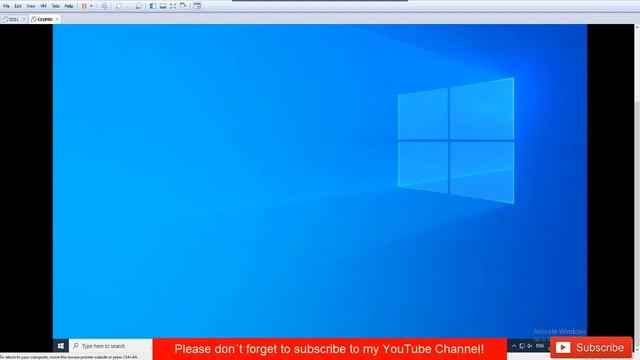Image resolution: width=640 pixels, height=360 pixels.
Task: Click the magnifier icon in the search box
Action: pos(76,346)
